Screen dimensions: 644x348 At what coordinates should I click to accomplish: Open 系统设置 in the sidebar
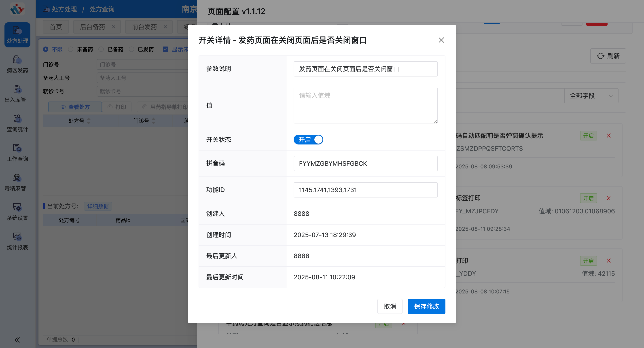point(17,212)
